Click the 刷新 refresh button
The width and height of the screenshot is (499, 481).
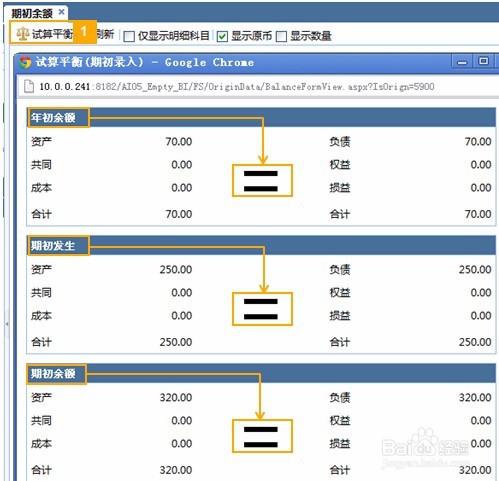(105, 34)
